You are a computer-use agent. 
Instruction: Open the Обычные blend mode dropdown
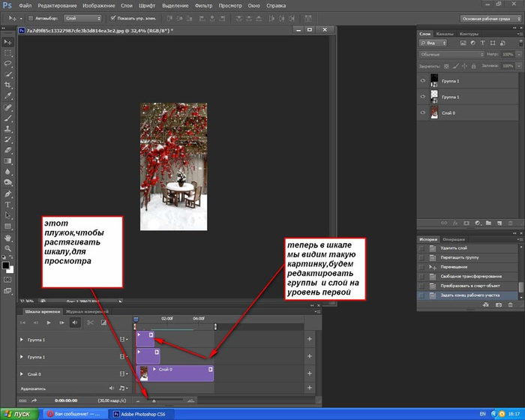(451, 54)
